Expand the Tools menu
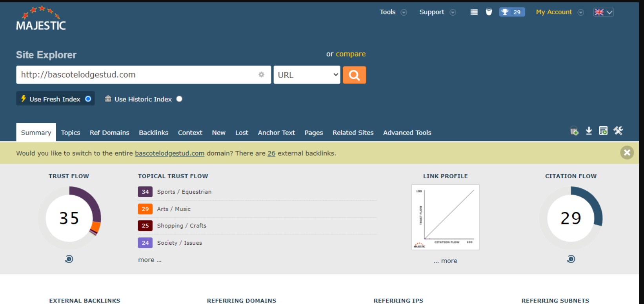Image resolution: width=644 pixels, height=304 pixels. tap(393, 12)
